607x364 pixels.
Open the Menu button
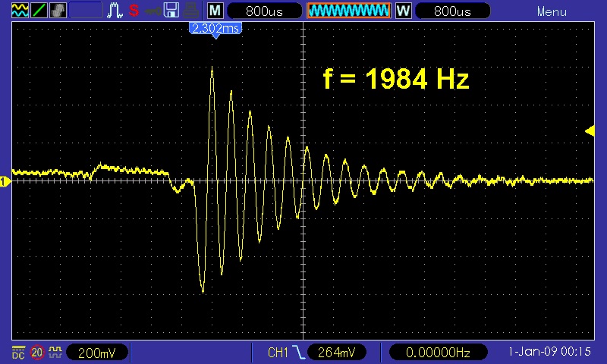(552, 11)
